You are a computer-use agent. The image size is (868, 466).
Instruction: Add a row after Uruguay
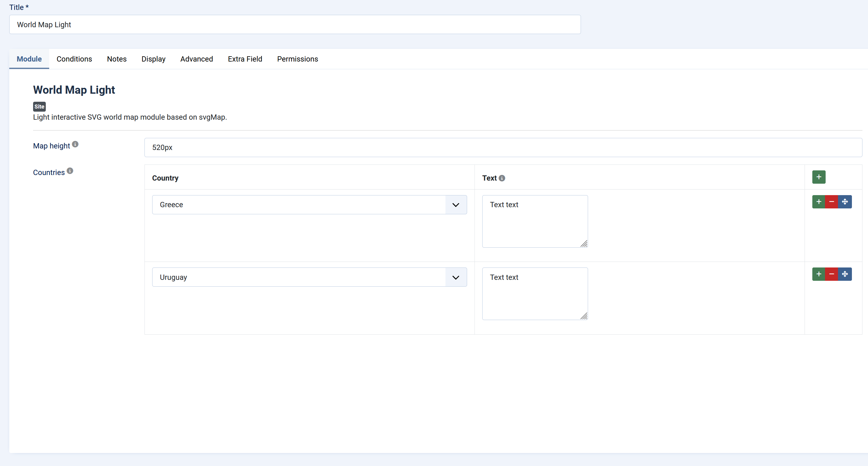819,274
